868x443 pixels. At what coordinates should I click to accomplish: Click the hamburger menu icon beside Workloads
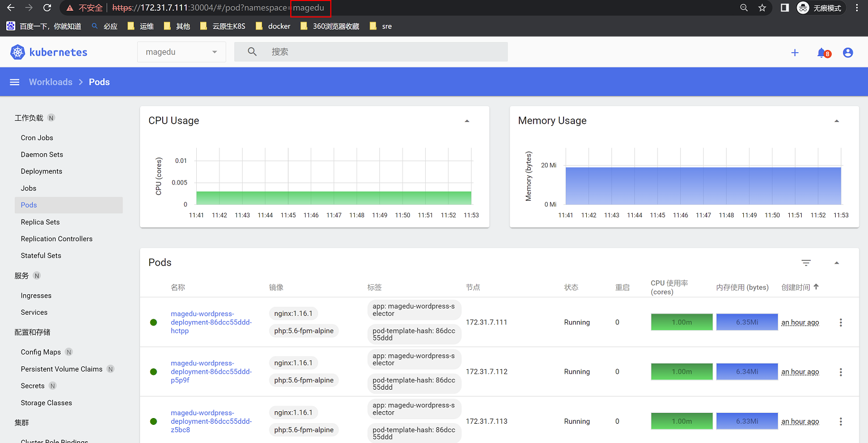(x=15, y=82)
